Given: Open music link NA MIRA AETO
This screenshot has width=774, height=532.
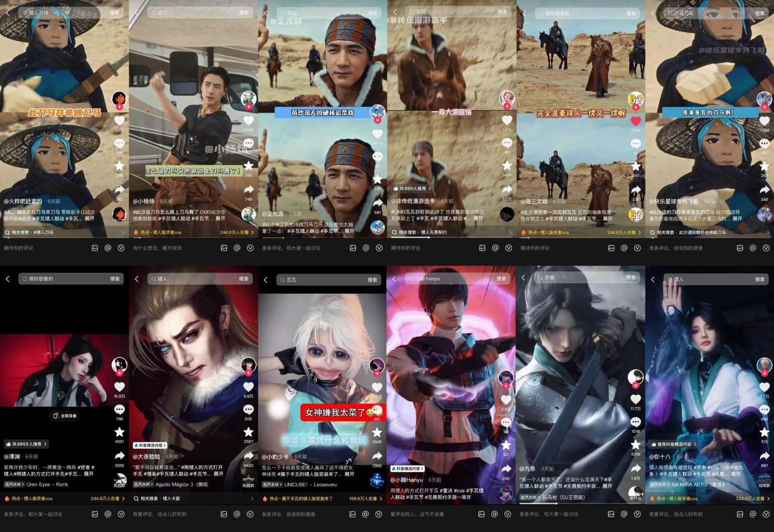Looking at the screenshot, I should (697, 484).
